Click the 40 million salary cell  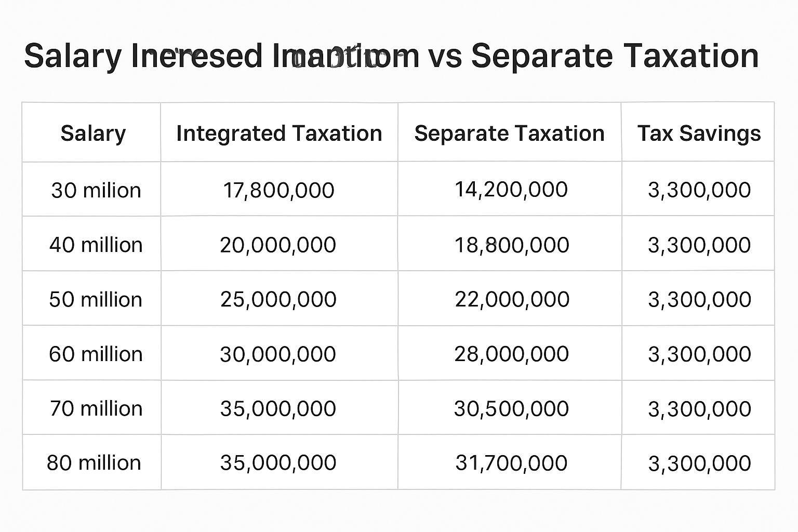(x=96, y=245)
